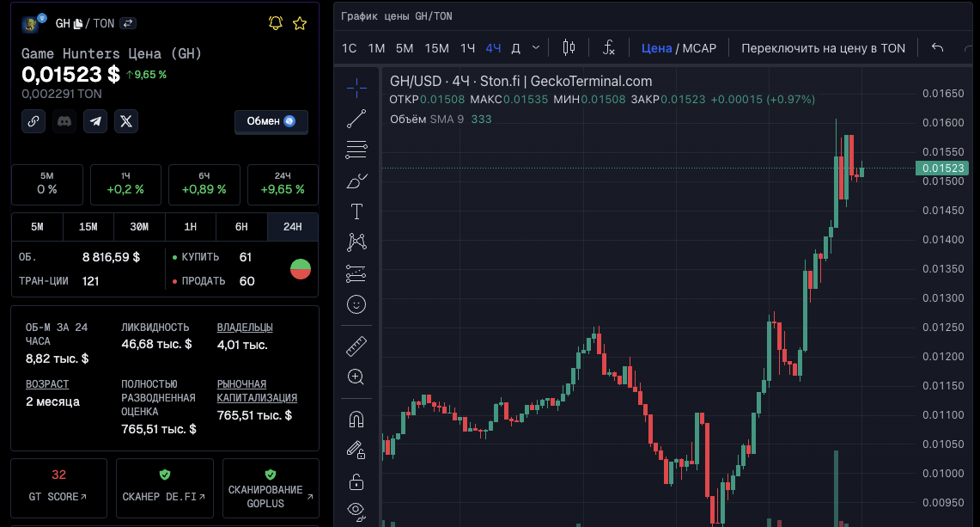Viewport: 980px width, 527px height.
Task: Click the 24Ч +9,65 % change box
Action: pyautogui.click(x=283, y=185)
